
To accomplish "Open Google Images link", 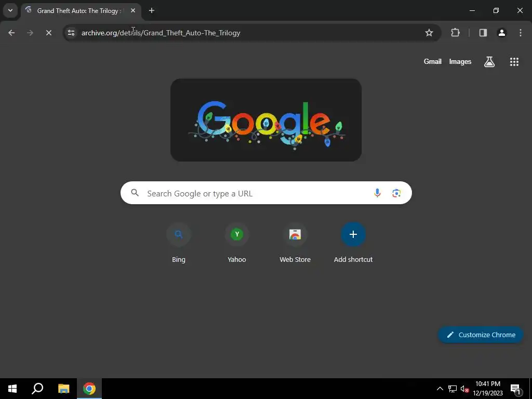I will click(460, 61).
